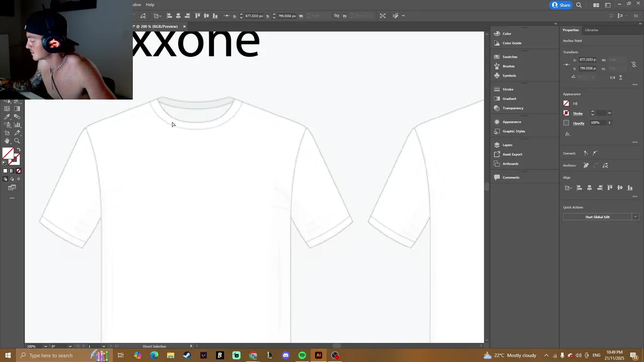Open the Gradient panel
The image size is (644, 362).
point(509,99)
